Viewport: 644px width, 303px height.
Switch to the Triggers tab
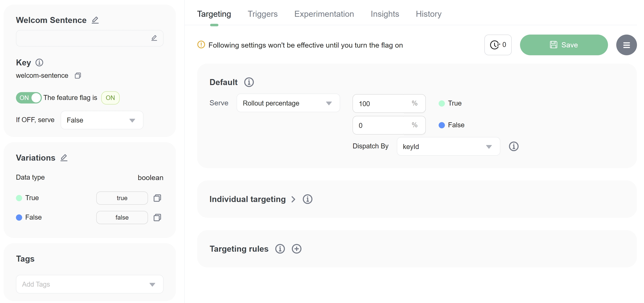point(262,14)
